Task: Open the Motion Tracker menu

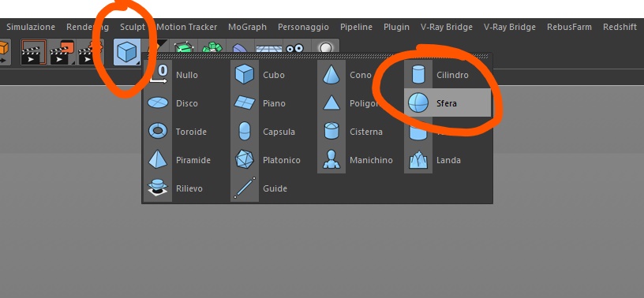Action: pyautogui.click(x=187, y=27)
